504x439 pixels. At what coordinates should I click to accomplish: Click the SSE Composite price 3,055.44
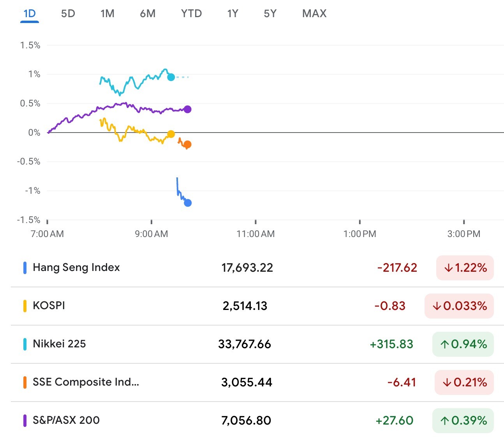tap(247, 382)
